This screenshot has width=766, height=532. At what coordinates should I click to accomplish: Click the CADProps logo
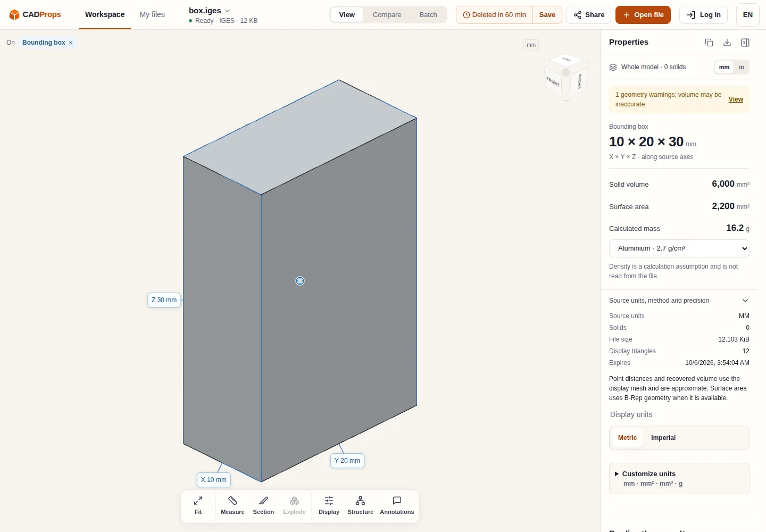point(35,14)
